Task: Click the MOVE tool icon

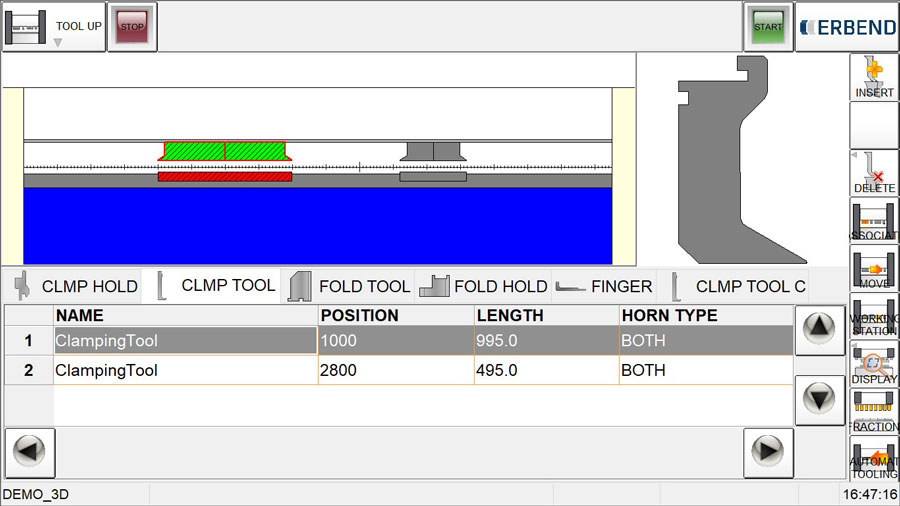Action: 874,268
